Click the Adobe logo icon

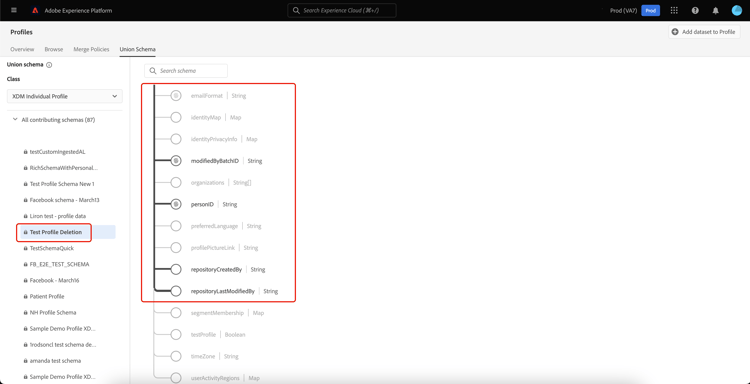click(35, 11)
